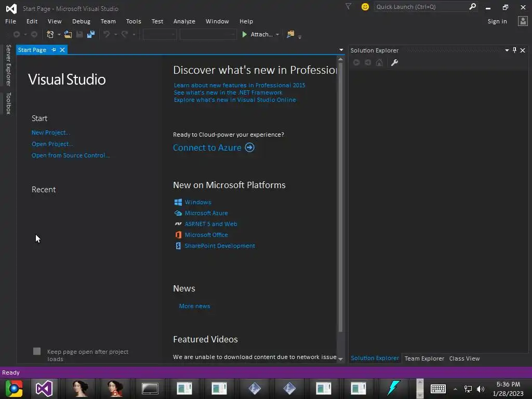Click the Connect to Azure arrow circle icon
Screen dimensions: 532x399
click(250, 148)
